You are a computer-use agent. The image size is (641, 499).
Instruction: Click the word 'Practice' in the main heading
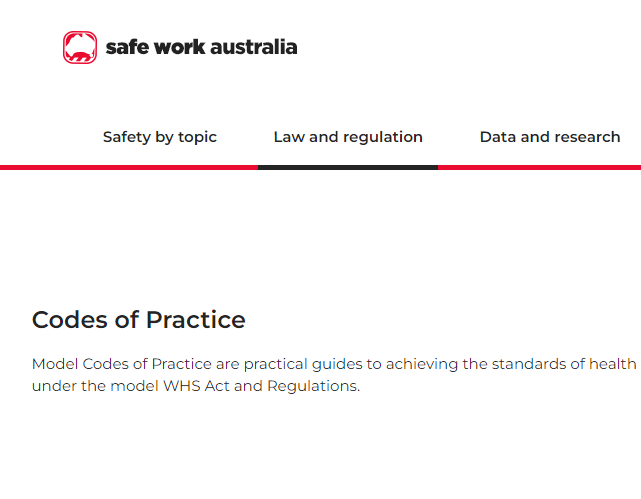196,320
